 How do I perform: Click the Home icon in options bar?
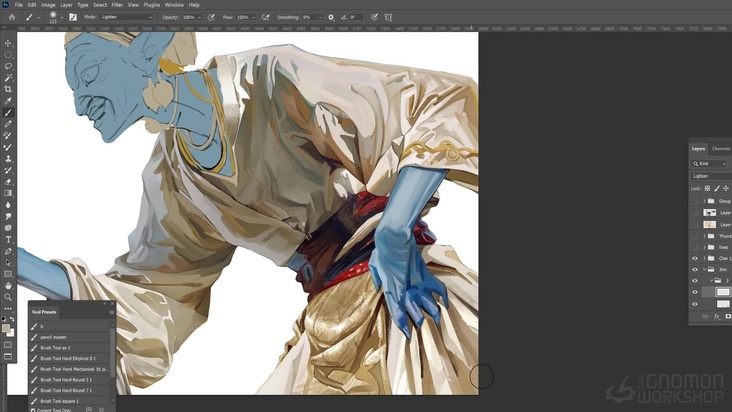point(12,17)
